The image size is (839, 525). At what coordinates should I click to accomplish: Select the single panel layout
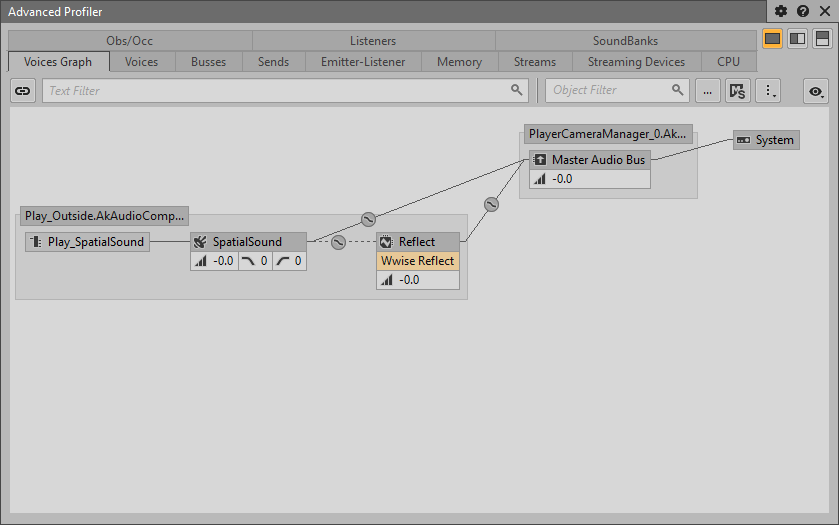point(773,38)
